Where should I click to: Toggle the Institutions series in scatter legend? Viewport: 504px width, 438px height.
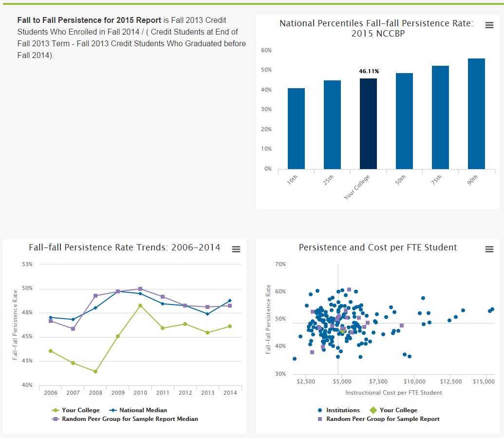pos(338,410)
